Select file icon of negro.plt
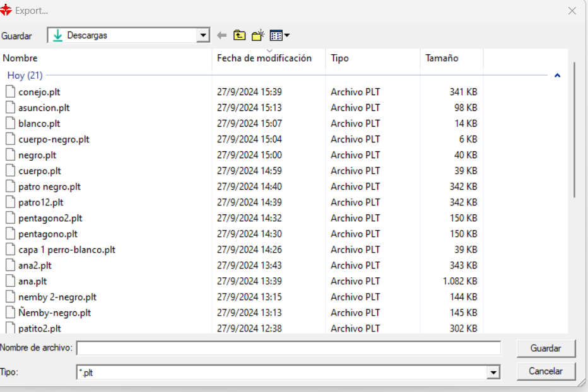 [11, 154]
